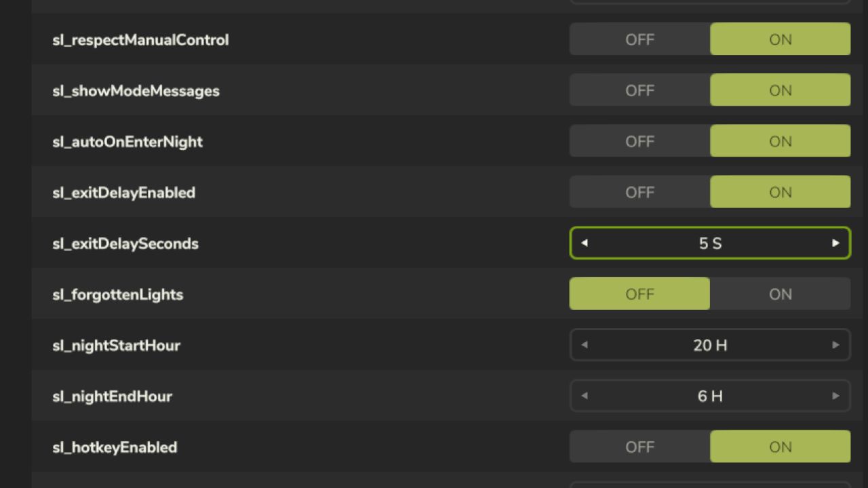Increase sl_nightEndHour with right arrow
The height and width of the screenshot is (488, 868).
coord(835,396)
